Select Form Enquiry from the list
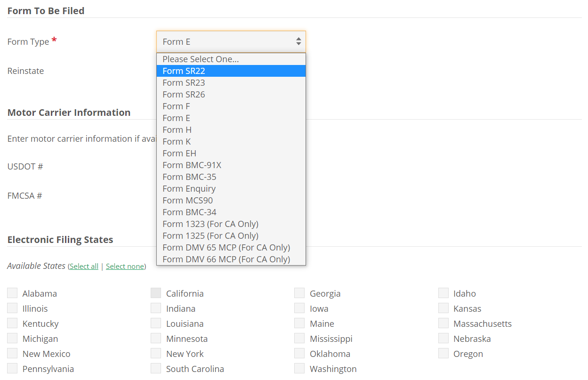588x380 pixels. [x=189, y=188]
